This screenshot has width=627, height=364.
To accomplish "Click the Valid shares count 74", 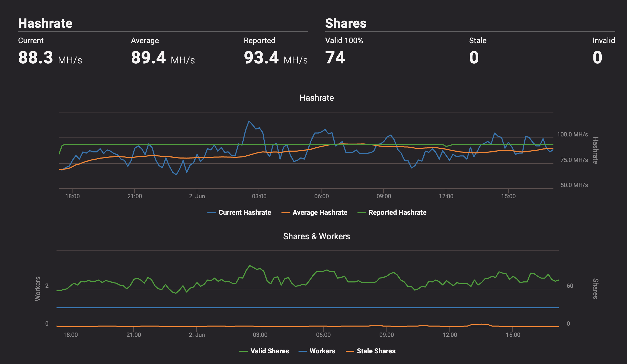I will [335, 58].
